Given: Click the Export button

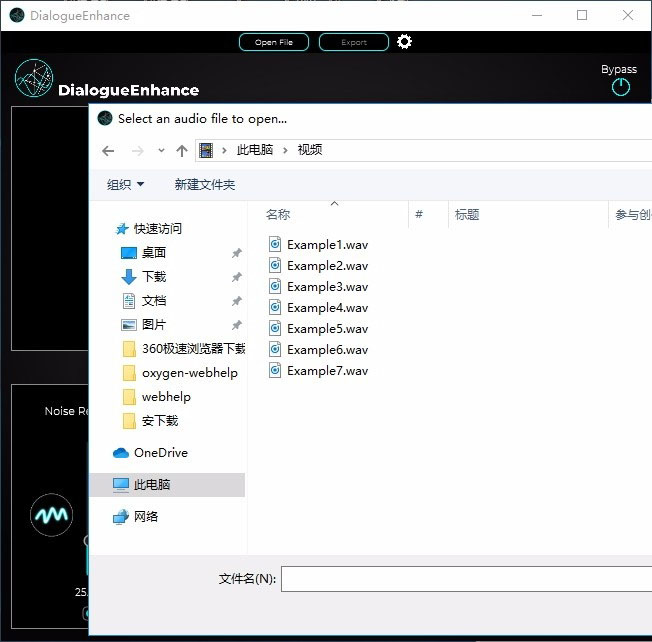Looking at the screenshot, I should (353, 42).
